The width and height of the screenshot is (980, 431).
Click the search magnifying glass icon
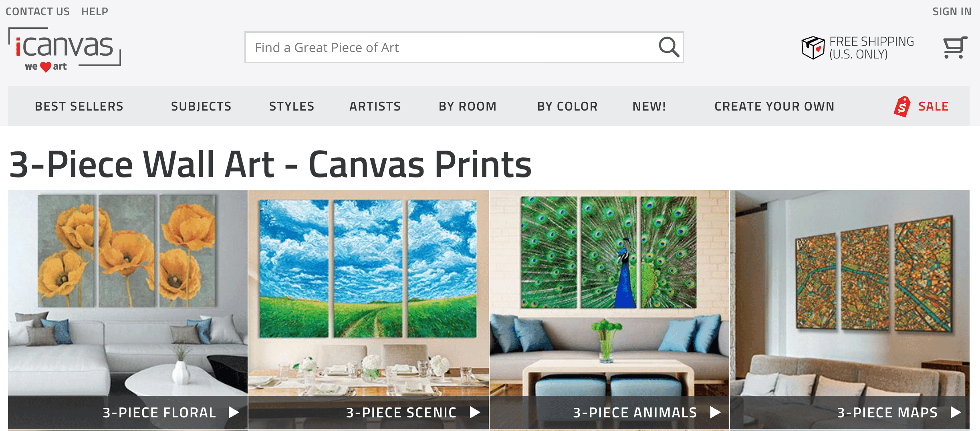coord(669,47)
